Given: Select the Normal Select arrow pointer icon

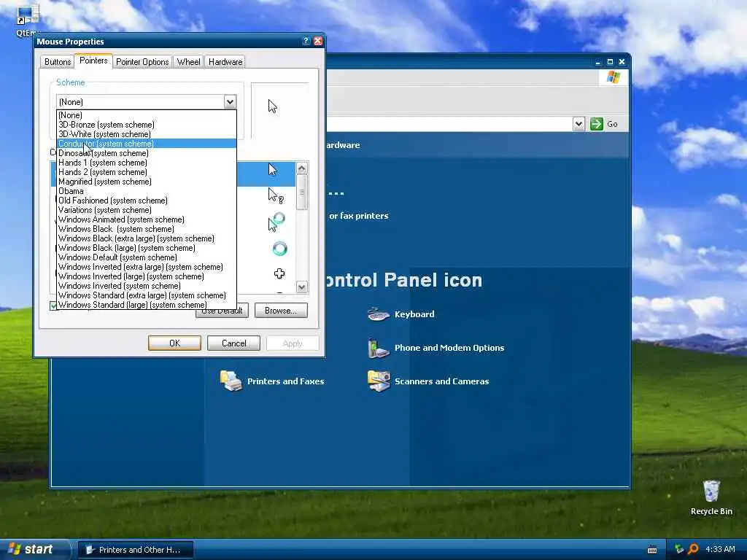Looking at the screenshot, I should 273,170.
